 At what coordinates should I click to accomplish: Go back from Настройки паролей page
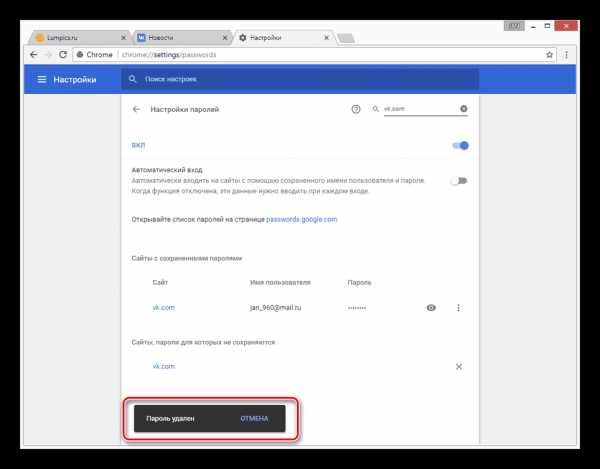tap(136, 109)
